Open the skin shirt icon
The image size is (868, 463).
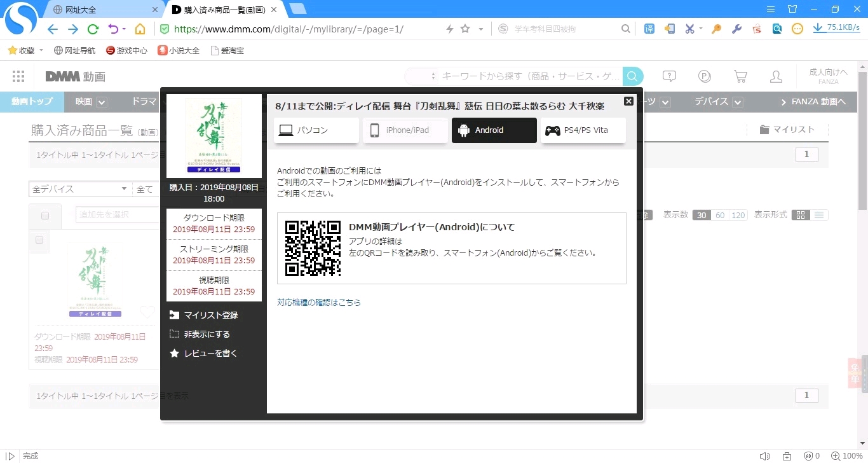[x=792, y=9]
